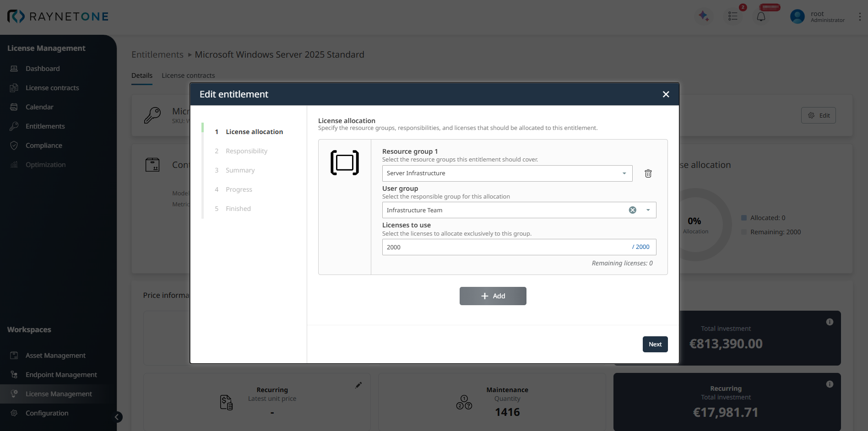The width and height of the screenshot is (868, 431).
Task: Click the Edit button behind the dialog
Action: 819,115
